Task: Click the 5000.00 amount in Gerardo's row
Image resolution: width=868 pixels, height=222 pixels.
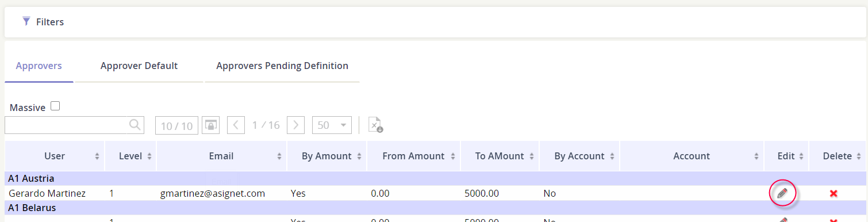Action: tap(482, 193)
